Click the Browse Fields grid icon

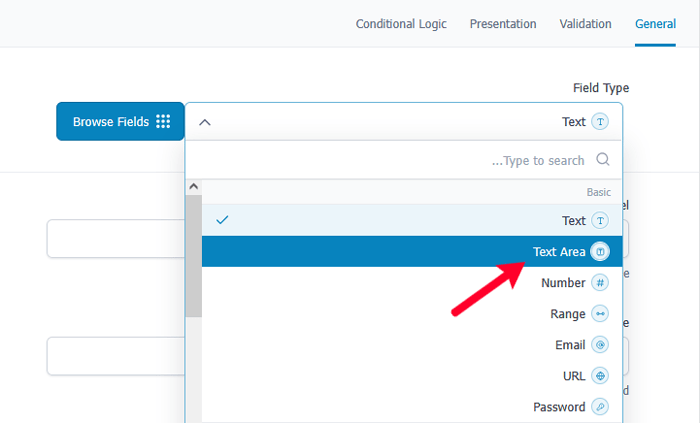pos(163,122)
